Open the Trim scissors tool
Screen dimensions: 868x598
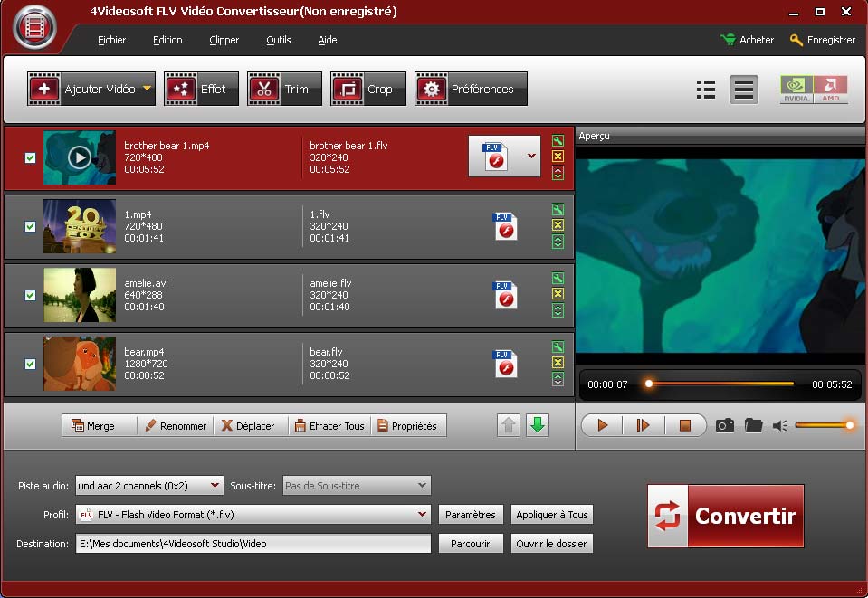263,90
